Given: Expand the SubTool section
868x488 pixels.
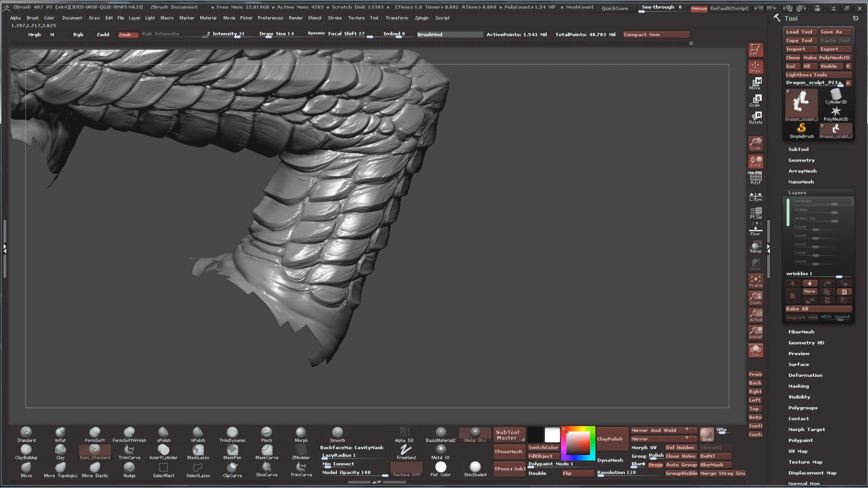Looking at the screenshot, I should click(x=798, y=149).
